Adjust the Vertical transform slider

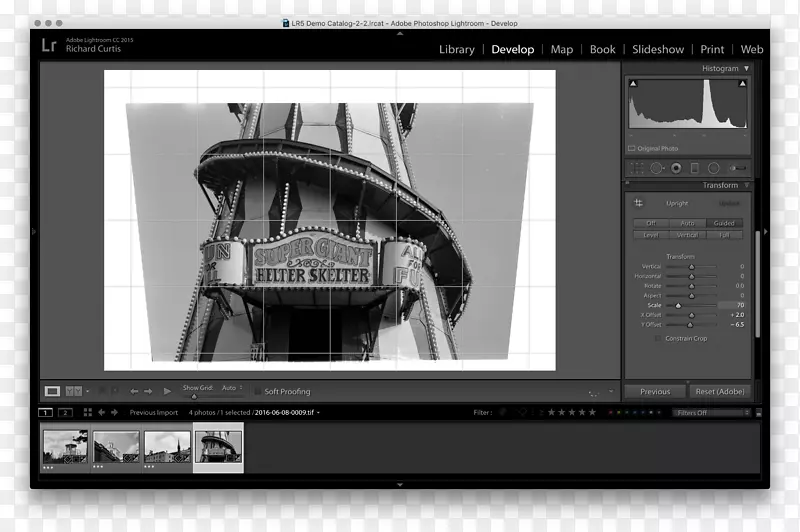coord(691,267)
